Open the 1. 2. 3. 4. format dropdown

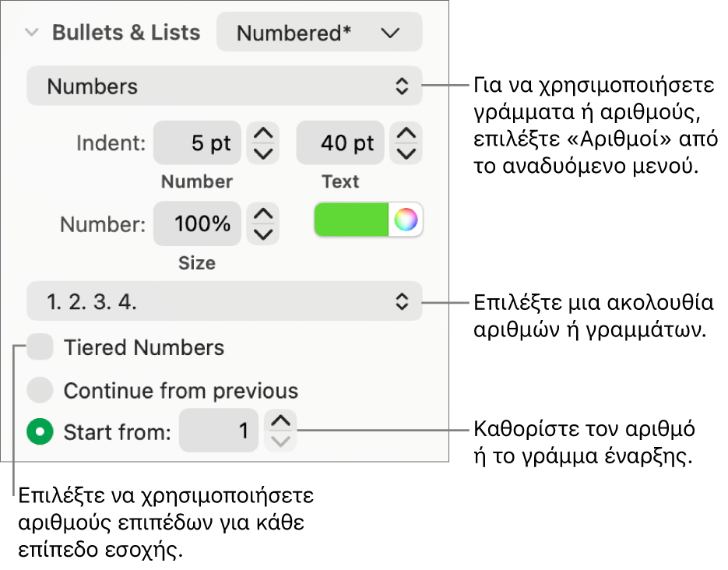point(224,301)
